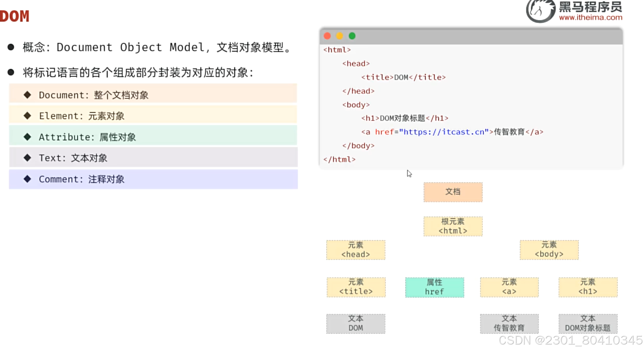The width and height of the screenshot is (644, 351).
Task: Click the green 属性 href node
Action: [434, 287]
